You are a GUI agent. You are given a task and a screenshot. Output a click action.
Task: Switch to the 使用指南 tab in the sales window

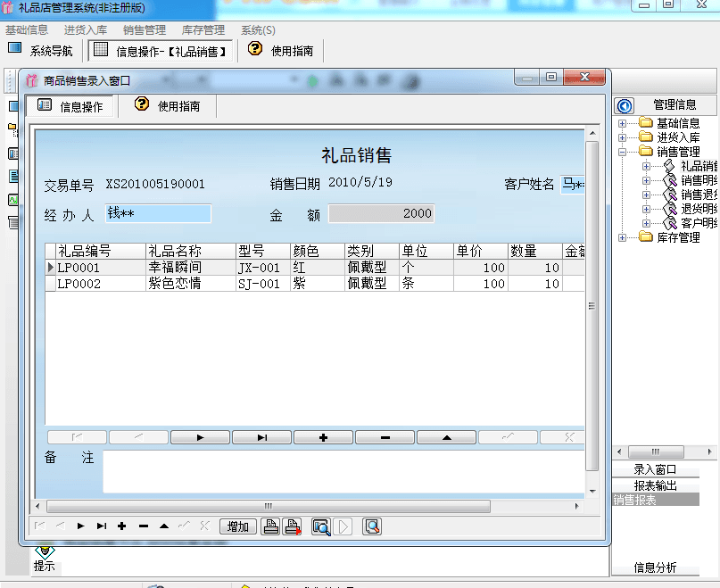(168, 106)
